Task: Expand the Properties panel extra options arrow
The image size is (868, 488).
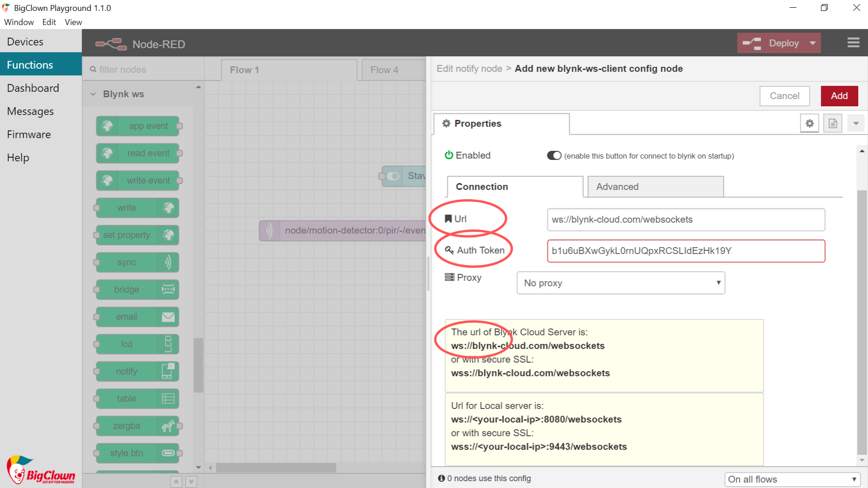Action: pos(856,123)
